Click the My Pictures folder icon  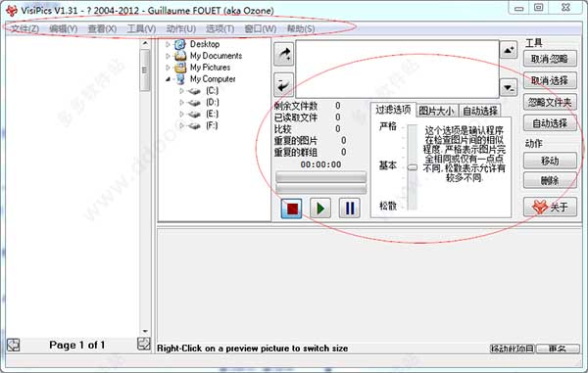click(180, 68)
